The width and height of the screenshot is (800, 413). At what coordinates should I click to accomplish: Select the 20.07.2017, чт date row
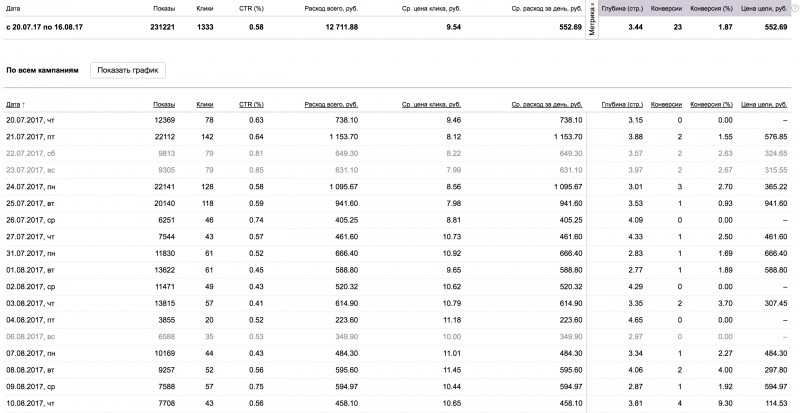click(29, 120)
